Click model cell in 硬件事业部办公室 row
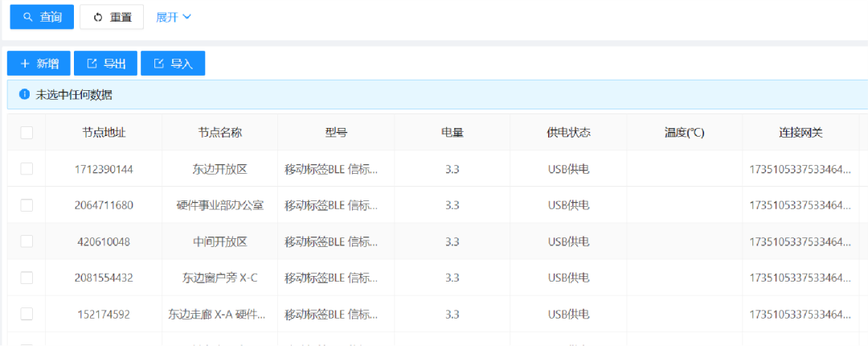868x346 pixels. pyautogui.click(x=331, y=205)
